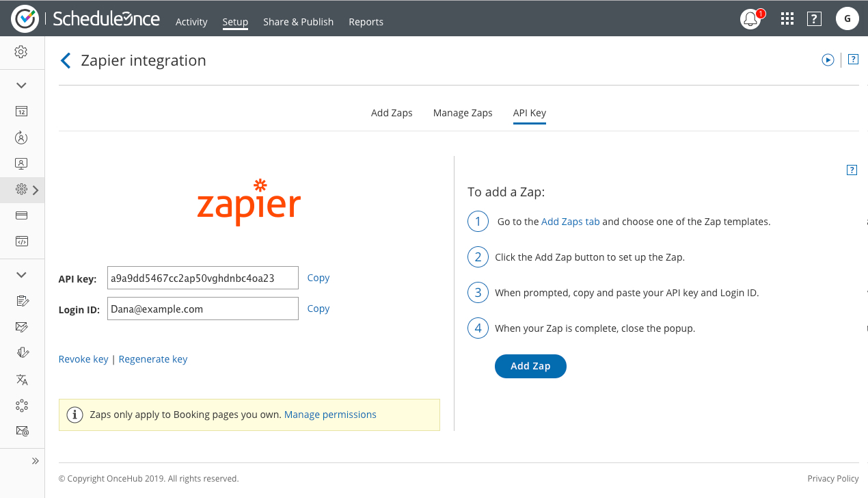Switch to the Manage Zaps tab
The height and width of the screenshot is (498, 868).
pos(463,113)
